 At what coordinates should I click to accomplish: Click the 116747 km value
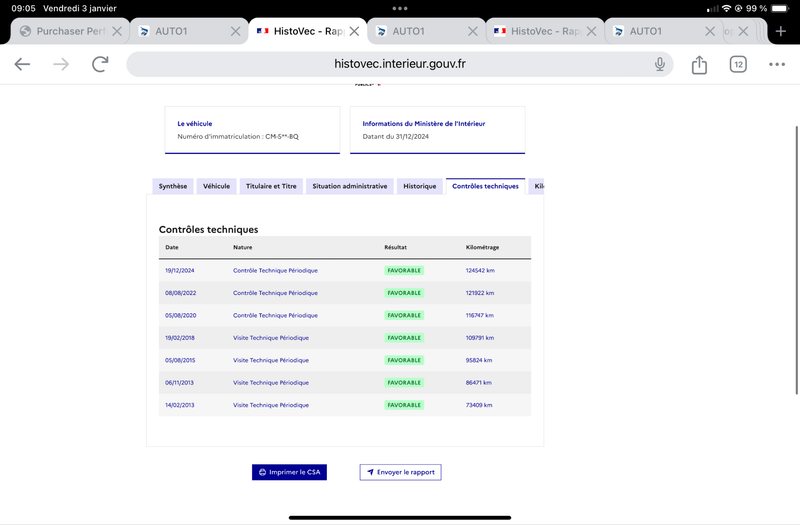pos(480,315)
